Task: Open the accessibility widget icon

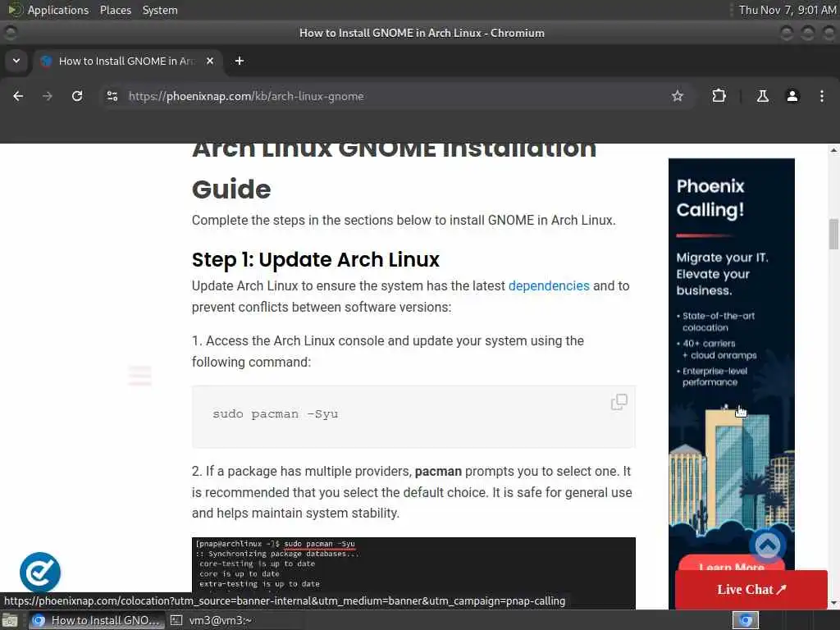Action: click(x=40, y=572)
